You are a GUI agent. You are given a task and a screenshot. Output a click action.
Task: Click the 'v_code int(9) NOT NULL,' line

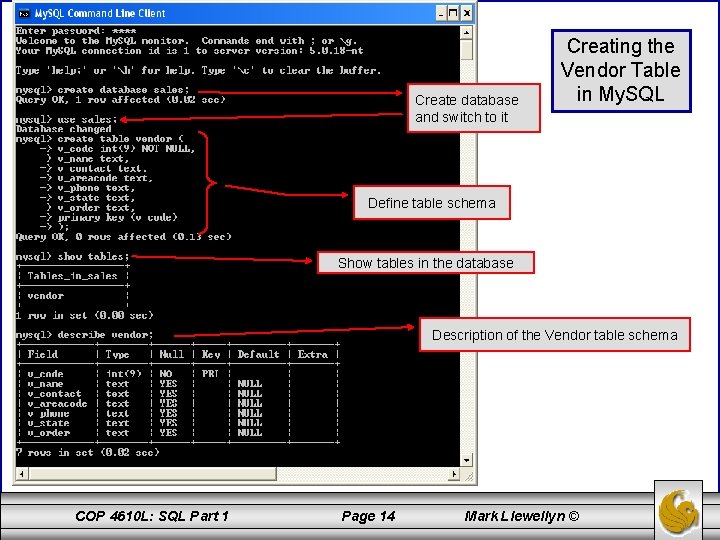(x=118, y=149)
